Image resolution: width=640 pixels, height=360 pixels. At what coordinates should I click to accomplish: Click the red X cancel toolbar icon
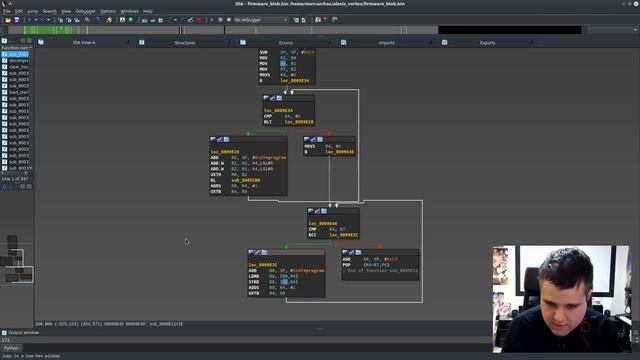(199, 20)
